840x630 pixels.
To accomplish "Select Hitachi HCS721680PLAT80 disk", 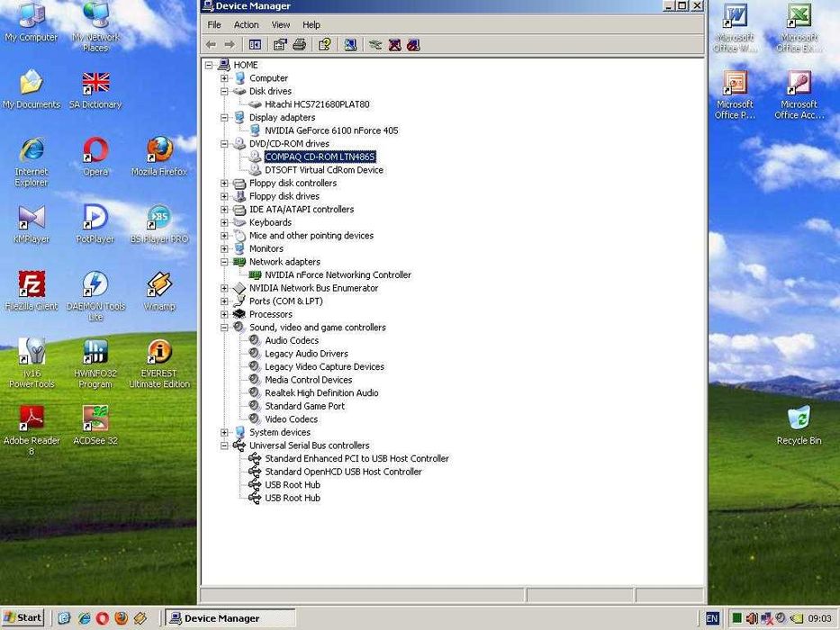I will [x=317, y=104].
